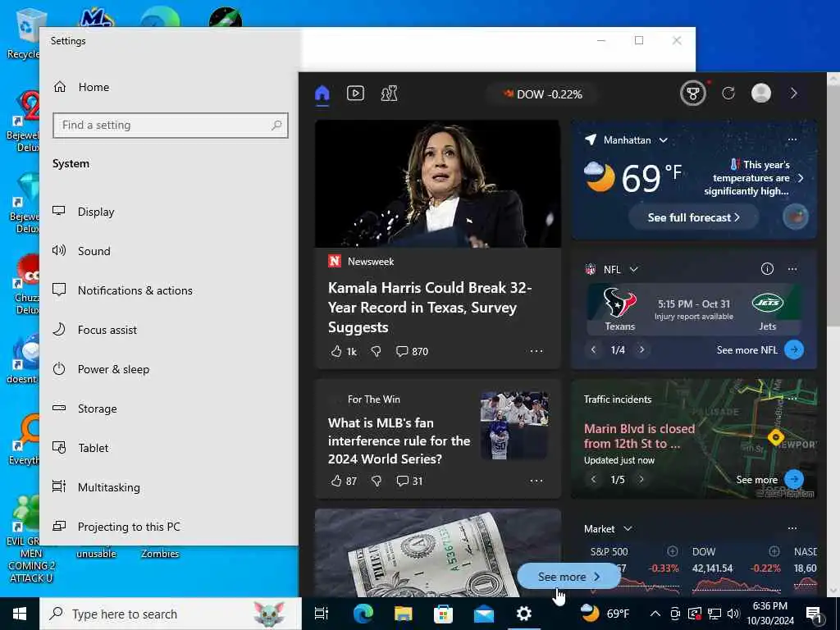Click See more NFL arrow
Viewport: 840px width, 630px height.
pyautogui.click(x=794, y=349)
